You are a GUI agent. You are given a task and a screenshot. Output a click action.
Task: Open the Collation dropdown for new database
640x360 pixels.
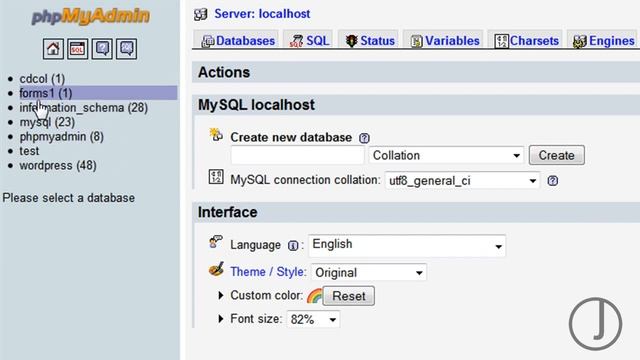(446, 156)
